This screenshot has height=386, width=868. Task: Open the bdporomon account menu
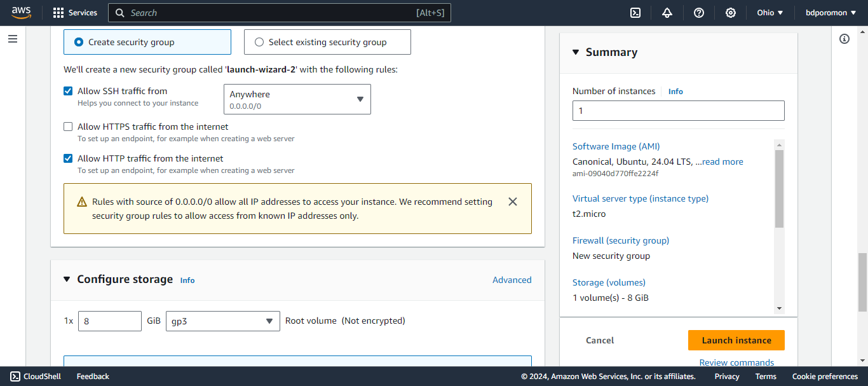coord(831,13)
